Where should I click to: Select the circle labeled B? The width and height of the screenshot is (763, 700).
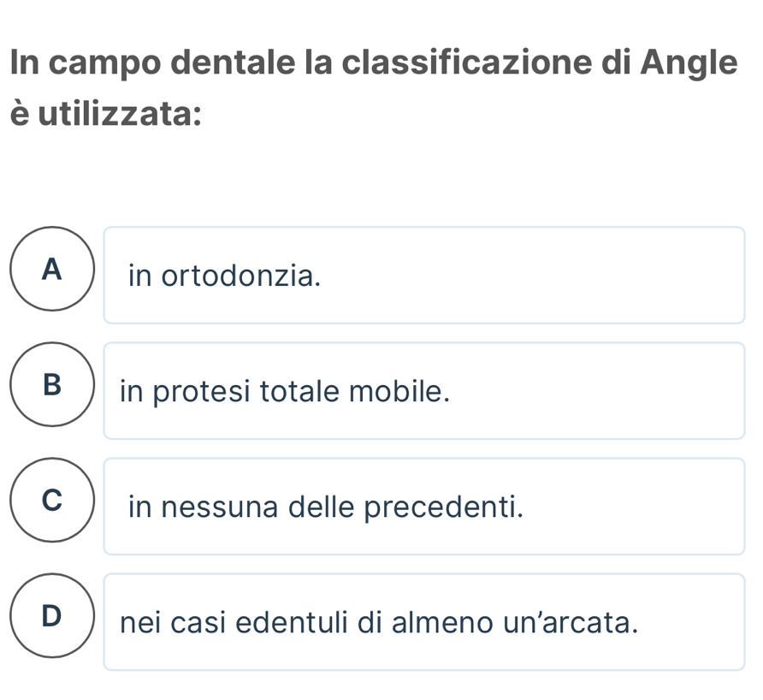pos(51,385)
